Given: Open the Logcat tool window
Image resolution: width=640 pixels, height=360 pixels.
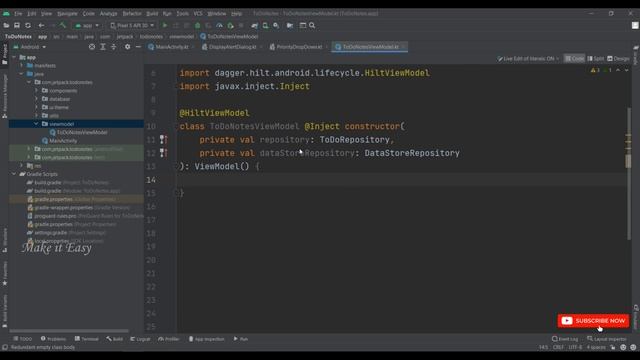Looking at the screenshot, I should 140,339.
